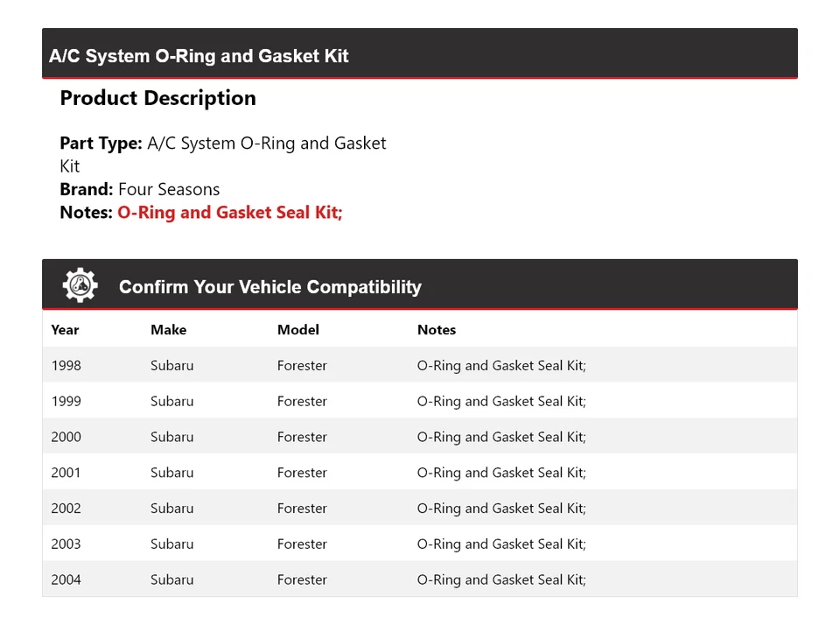Select the year 2003 cell
Image resolution: width=840 pixels, height=625 pixels.
(66, 544)
